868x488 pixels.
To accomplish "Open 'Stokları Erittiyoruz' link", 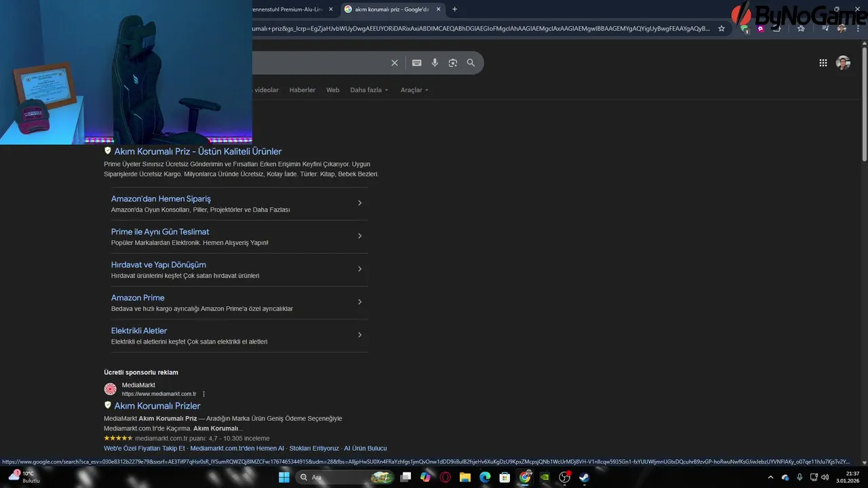I will pos(314,448).
